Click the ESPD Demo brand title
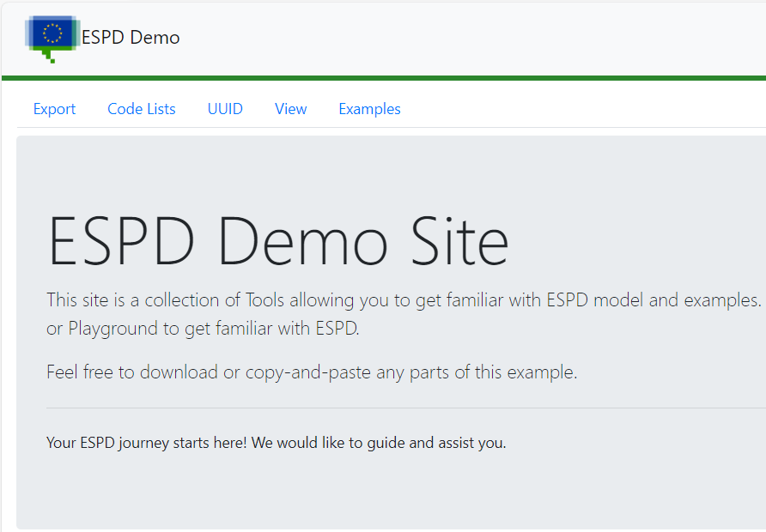 (131, 38)
